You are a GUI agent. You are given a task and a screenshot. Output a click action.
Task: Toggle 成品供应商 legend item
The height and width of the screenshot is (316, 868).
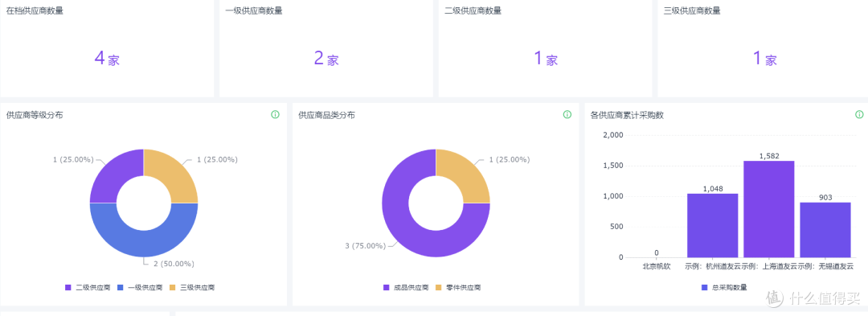(x=406, y=287)
